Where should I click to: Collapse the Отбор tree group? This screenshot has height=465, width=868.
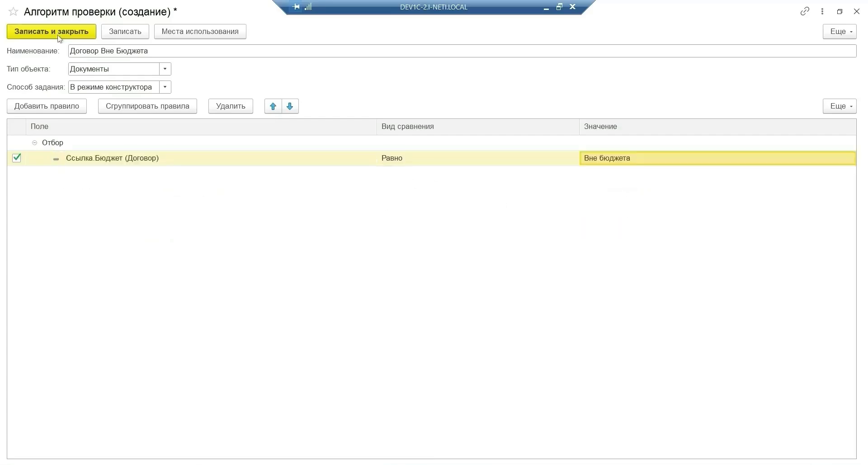34,143
